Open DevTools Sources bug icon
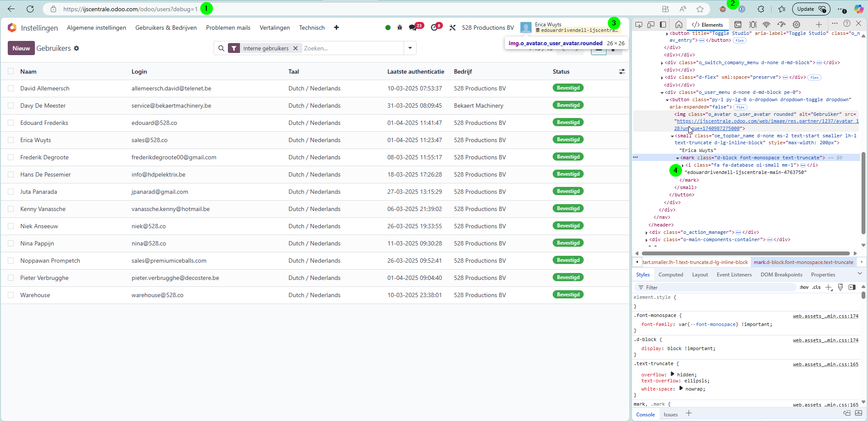Image resolution: width=868 pixels, height=422 pixels. (753, 25)
